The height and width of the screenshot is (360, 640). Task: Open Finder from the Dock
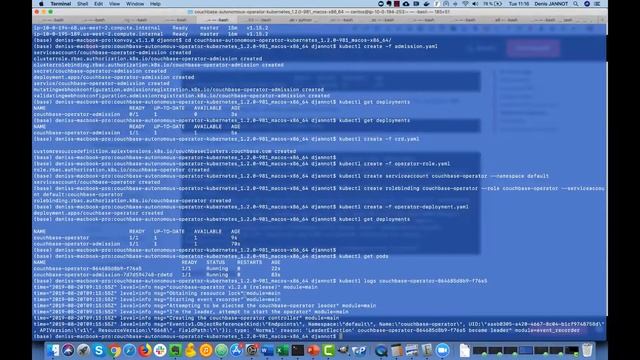tap(53, 350)
